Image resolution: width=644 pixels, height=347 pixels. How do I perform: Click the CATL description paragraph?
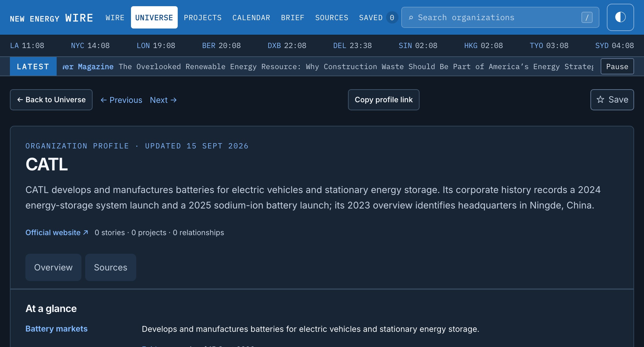coord(313,197)
